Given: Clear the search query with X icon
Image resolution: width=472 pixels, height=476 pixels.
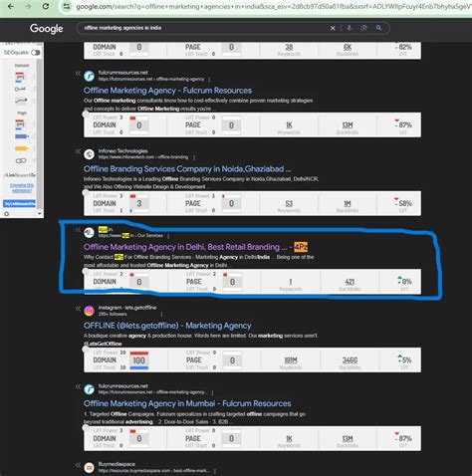Looking at the screenshot, I should pos(333,28).
